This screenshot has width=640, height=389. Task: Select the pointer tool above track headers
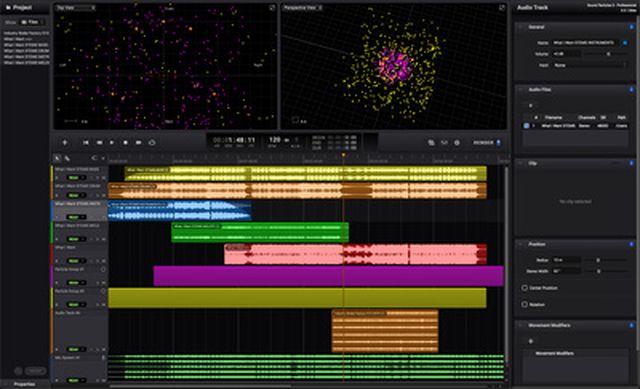point(57,158)
